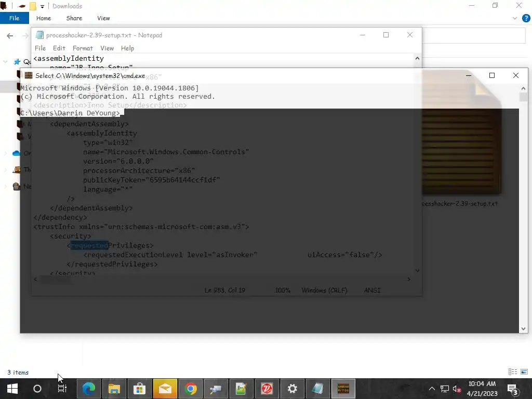
Task: Open Microsoft Store from taskbar
Action: pos(139,389)
